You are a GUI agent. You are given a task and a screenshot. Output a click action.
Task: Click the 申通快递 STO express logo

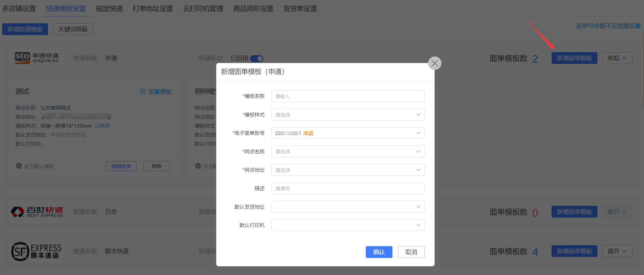(37, 58)
